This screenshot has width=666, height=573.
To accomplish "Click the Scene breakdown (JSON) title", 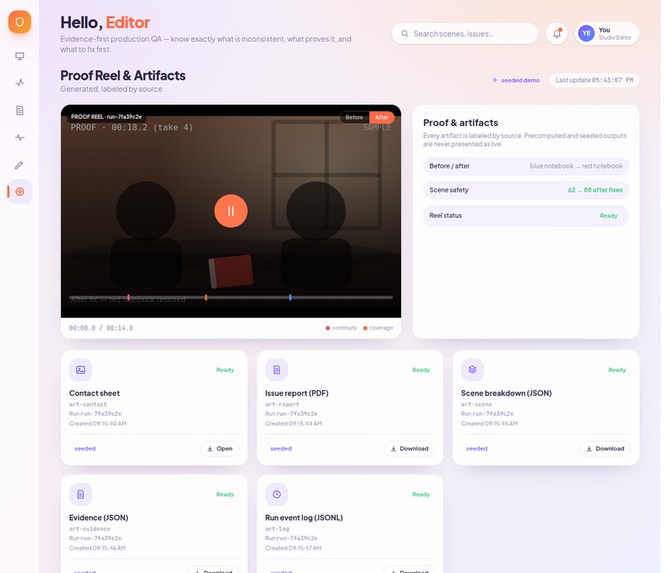I will [506, 393].
